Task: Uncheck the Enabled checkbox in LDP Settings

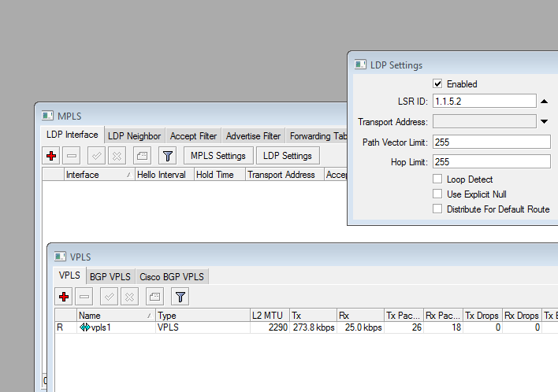Action: click(437, 84)
